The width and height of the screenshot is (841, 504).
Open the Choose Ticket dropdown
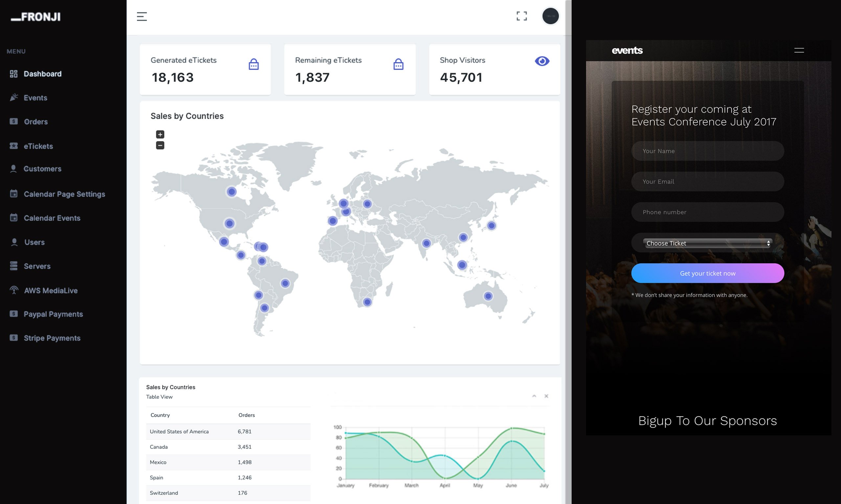pyautogui.click(x=707, y=243)
